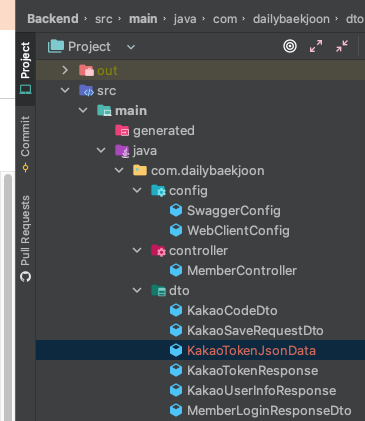The image size is (365, 421).
Task: Click dailybaekjoon in the breadcrumb bar
Action: pos(291,19)
